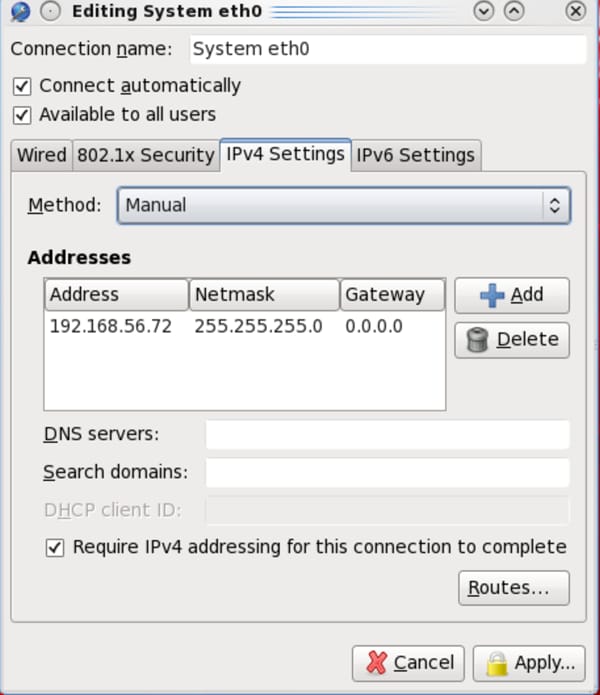The image size is (600, 695).
Task: Switch to IPv6 Settings tab
Action: coord(415,156)
